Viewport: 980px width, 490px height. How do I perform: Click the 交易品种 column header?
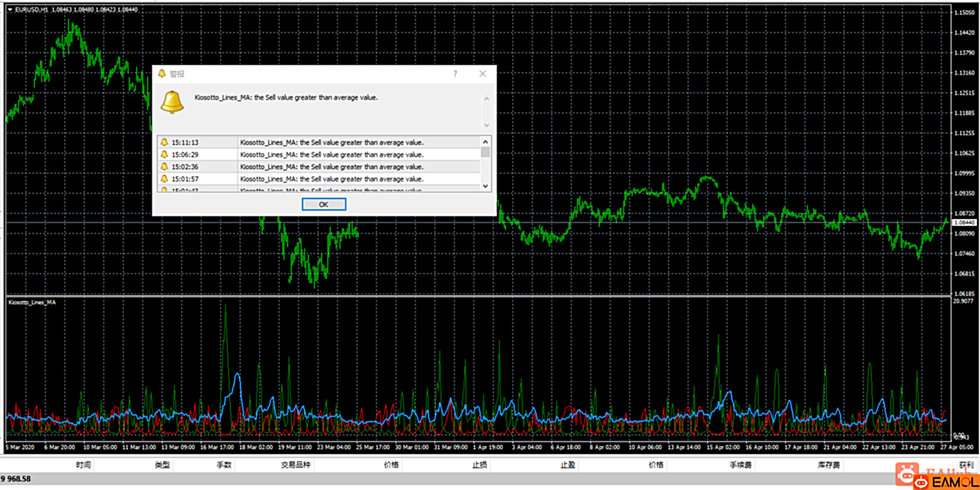point(295,465)
